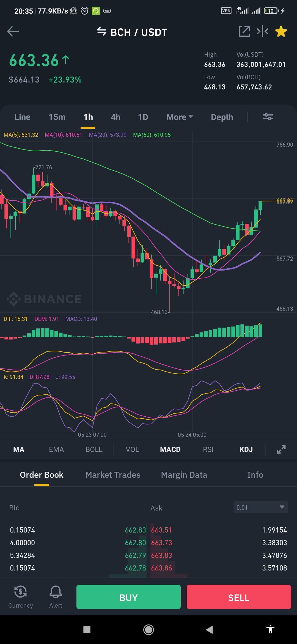Enable the BOLL indicator
The height and width of the screenshot is (644, 297).
94,449
